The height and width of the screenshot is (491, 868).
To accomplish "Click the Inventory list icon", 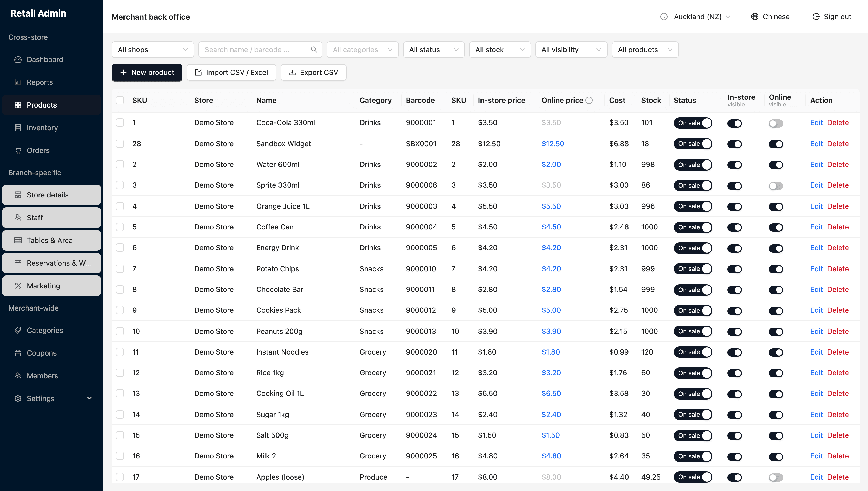I will pos(18,128).
